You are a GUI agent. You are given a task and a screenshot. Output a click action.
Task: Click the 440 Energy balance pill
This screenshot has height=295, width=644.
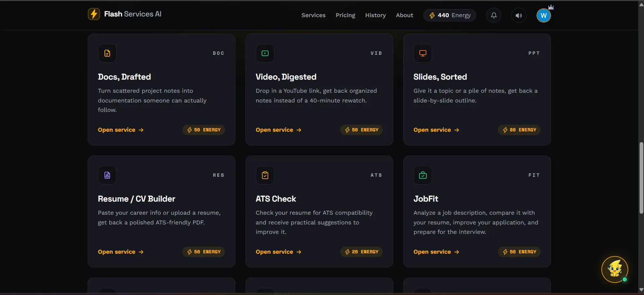coord(450,15)
